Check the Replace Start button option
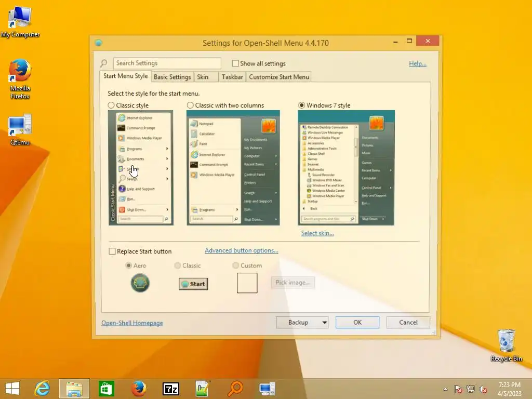Screen dimensions: 532x399 click(112, 251)
